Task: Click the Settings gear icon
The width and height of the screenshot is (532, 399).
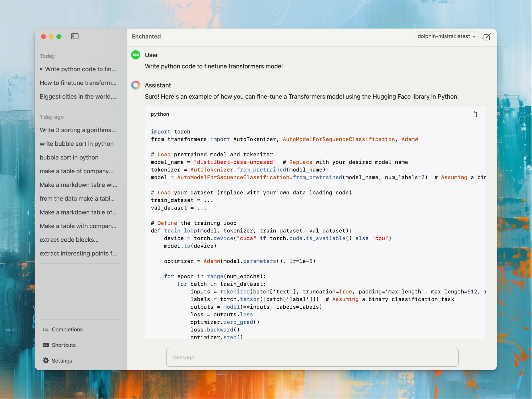Action: (x=46, y=360)
